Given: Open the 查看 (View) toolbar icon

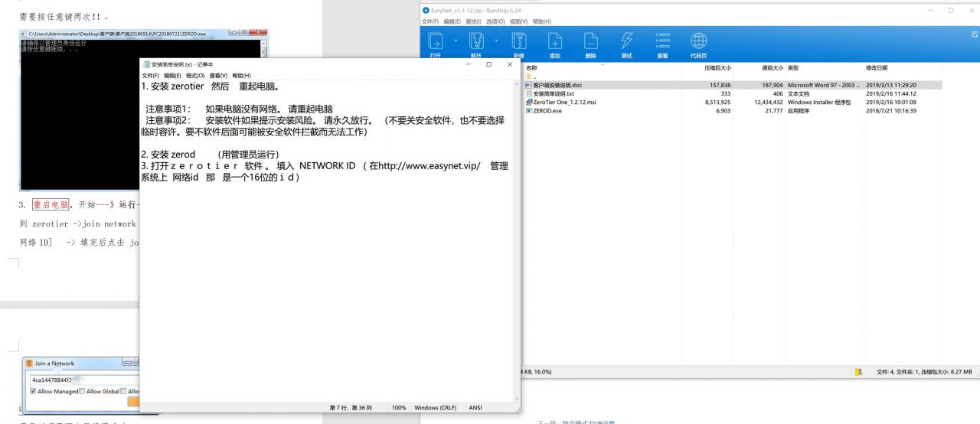Looking at the screenshot, I should coord(662,41).
